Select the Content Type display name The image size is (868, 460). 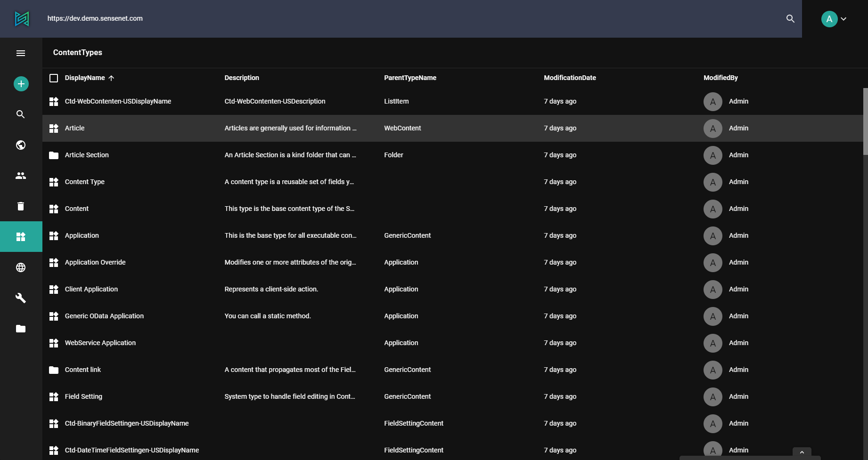pos(85,182)
